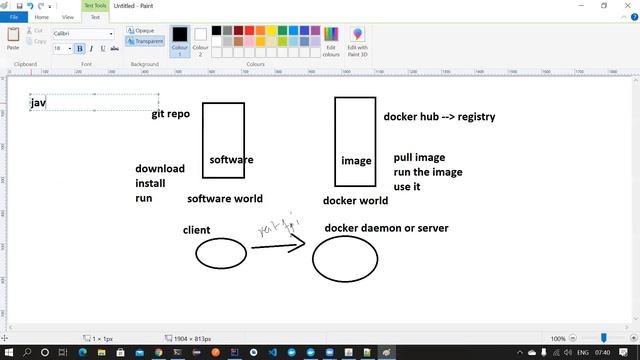
Task: Open Visual Studio Code from taskbar
Action: click(273, 352)
